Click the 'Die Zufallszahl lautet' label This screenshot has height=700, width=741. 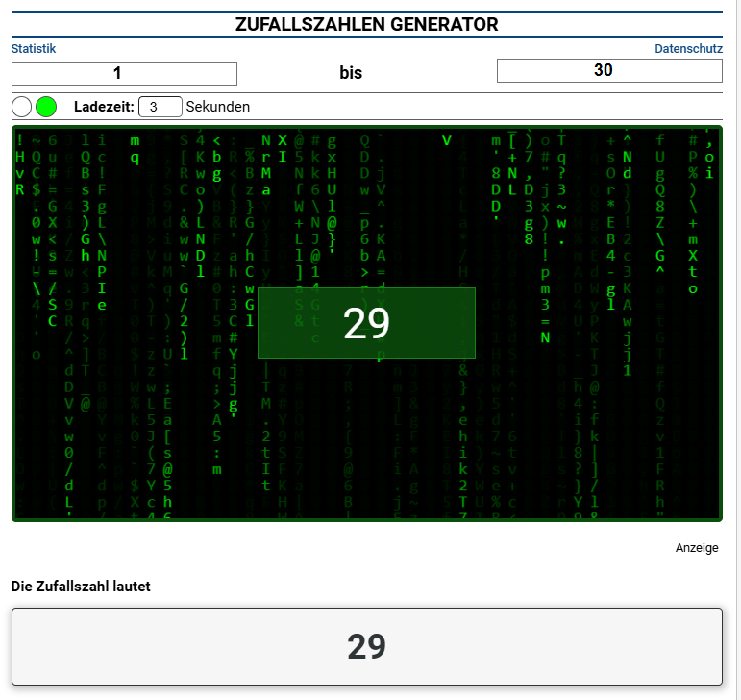81,586
